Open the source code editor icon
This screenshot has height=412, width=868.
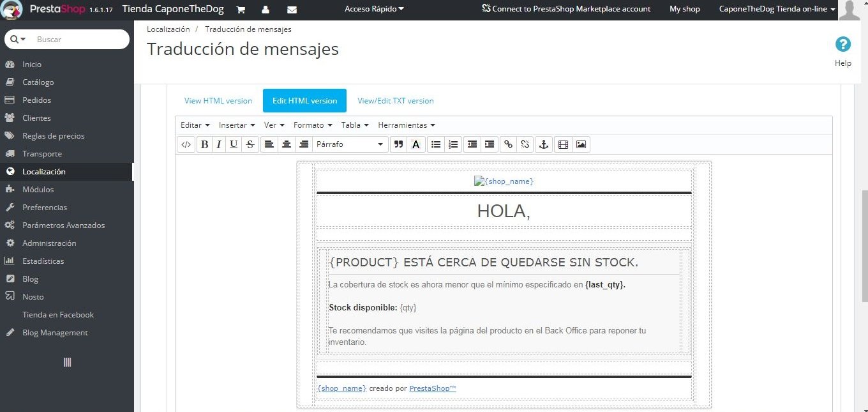pyautogui.click(x=186, y=144)
